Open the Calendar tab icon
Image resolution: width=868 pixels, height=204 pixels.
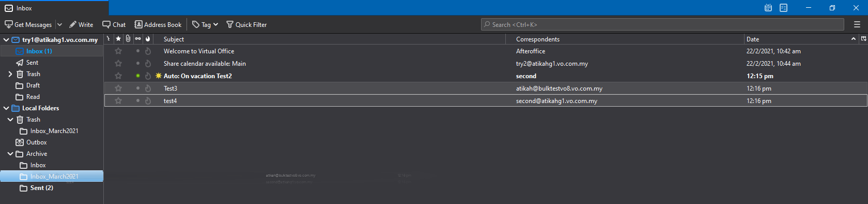(x=768, y=8)
